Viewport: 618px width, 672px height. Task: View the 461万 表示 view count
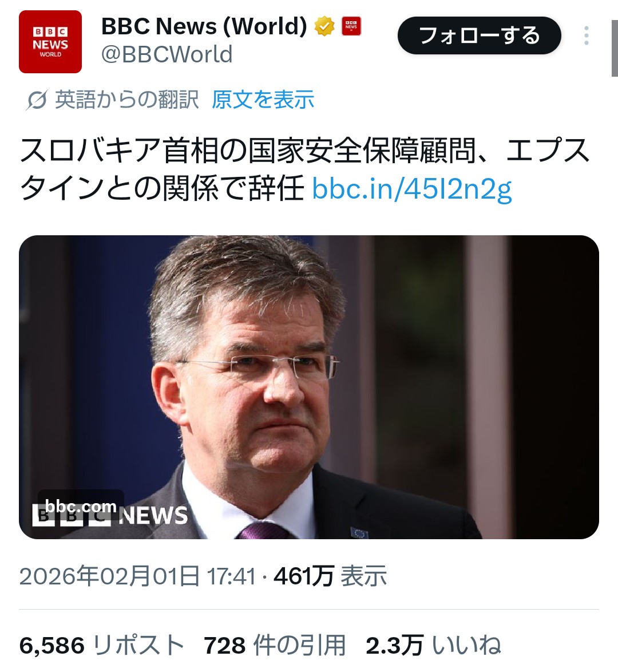330,576
